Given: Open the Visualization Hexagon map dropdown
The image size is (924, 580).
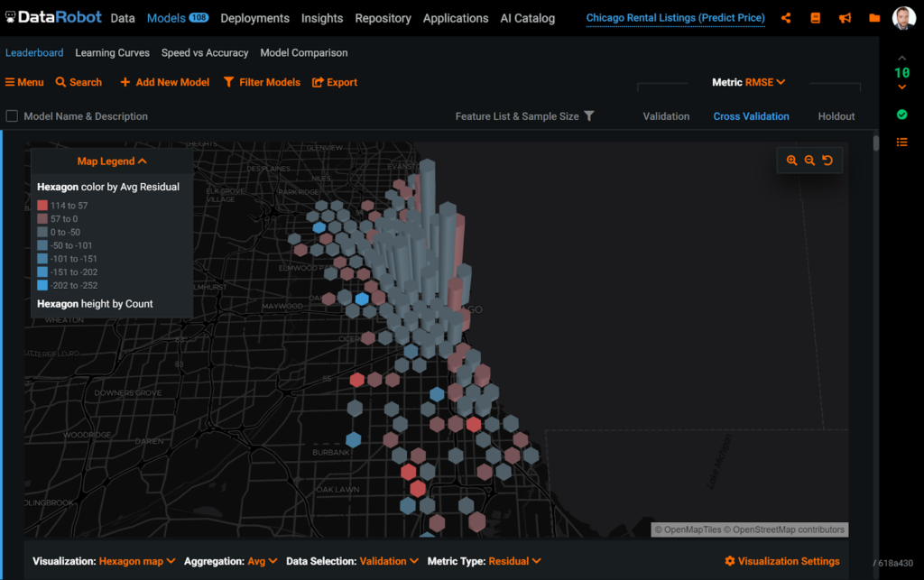Looking at the screenshot, I should click(137, 561).
